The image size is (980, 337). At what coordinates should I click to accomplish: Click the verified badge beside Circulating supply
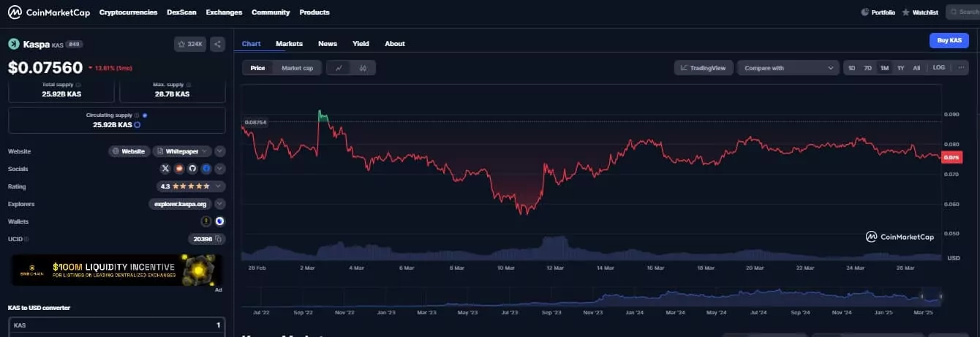[145, 116]
